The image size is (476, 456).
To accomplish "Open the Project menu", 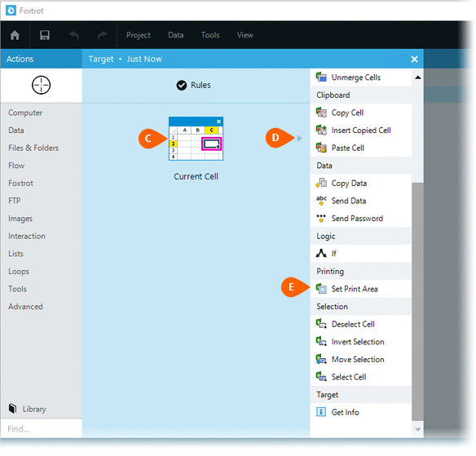I will point(139,35).
